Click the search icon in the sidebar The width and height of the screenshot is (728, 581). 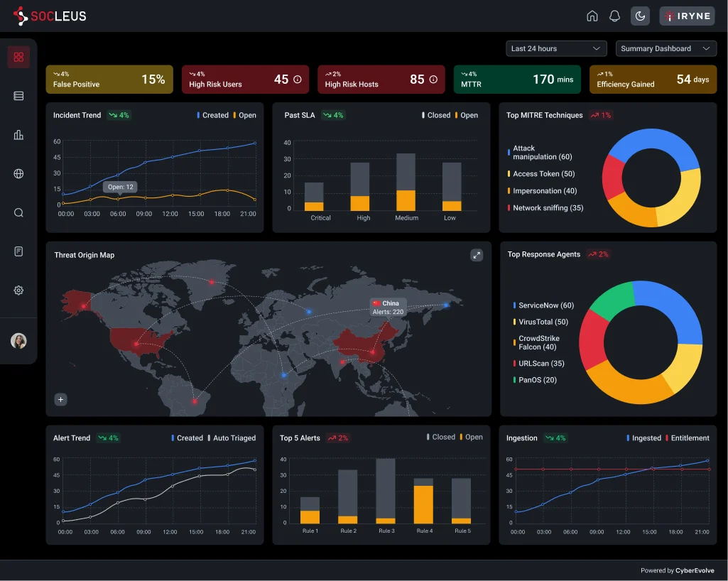pos(18,212)
